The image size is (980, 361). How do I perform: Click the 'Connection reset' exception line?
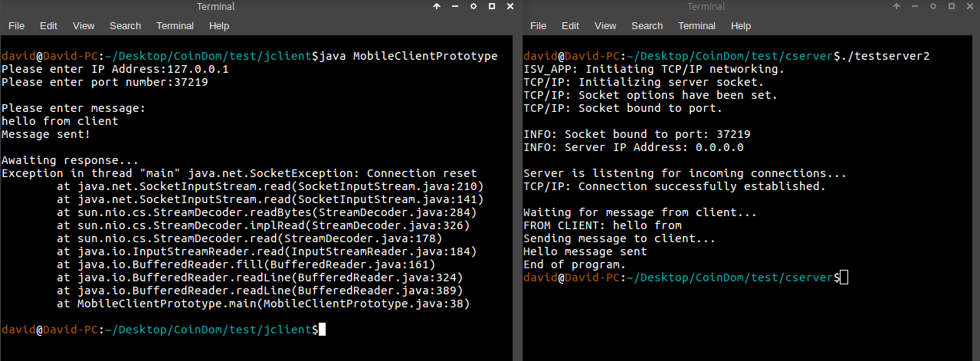(x=239, y=173)
